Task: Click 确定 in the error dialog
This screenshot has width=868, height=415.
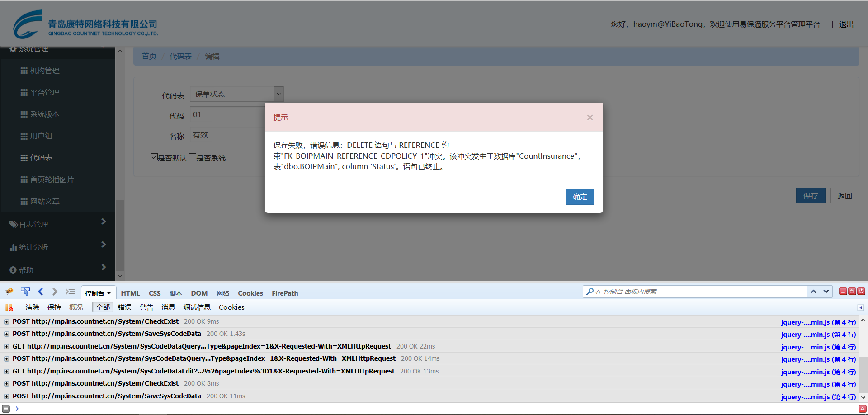Action: pyautogui.click(x=580, y=197)
